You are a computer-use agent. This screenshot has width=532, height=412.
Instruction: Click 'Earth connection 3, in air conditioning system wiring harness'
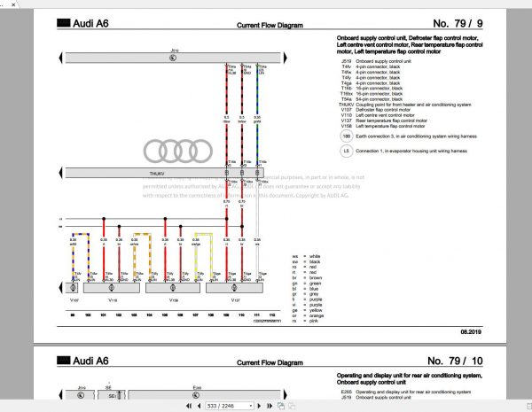click(417, 136)
